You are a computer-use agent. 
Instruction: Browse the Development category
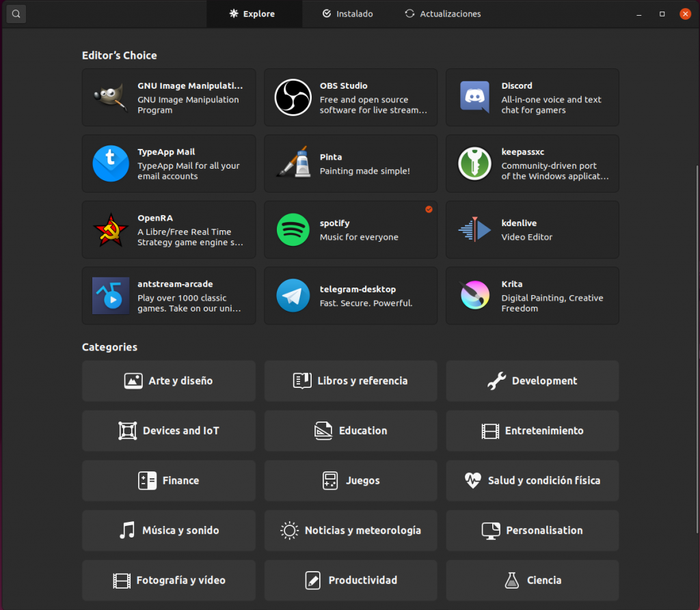tap(532, 381)
